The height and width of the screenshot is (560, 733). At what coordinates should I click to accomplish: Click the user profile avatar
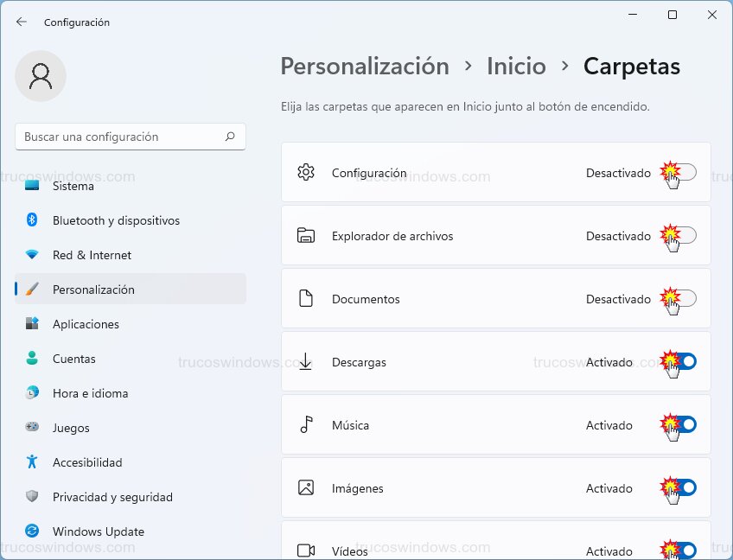41,76
